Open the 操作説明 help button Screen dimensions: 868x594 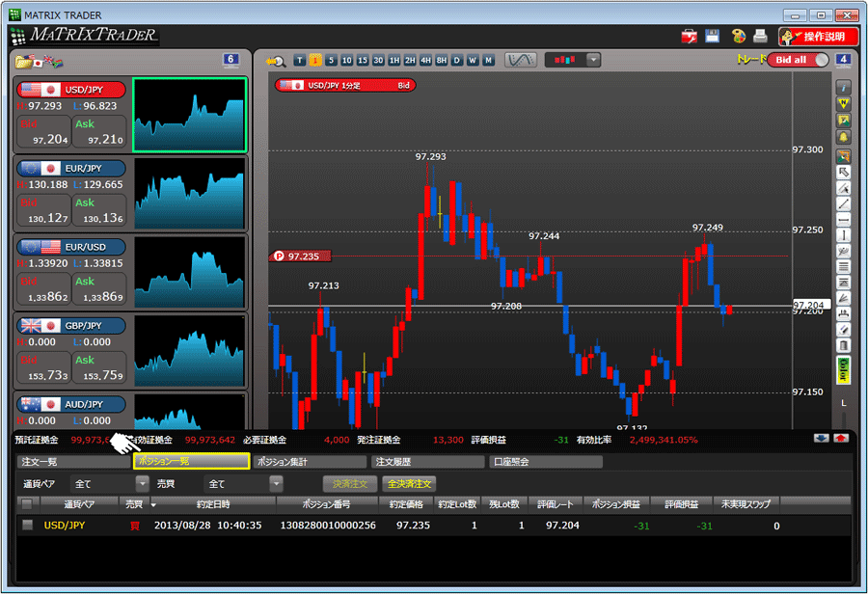[818, 37]
